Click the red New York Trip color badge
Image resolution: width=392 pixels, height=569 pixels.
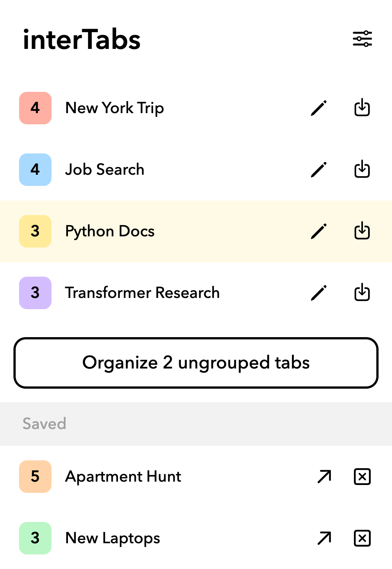[x=35, y=108]
